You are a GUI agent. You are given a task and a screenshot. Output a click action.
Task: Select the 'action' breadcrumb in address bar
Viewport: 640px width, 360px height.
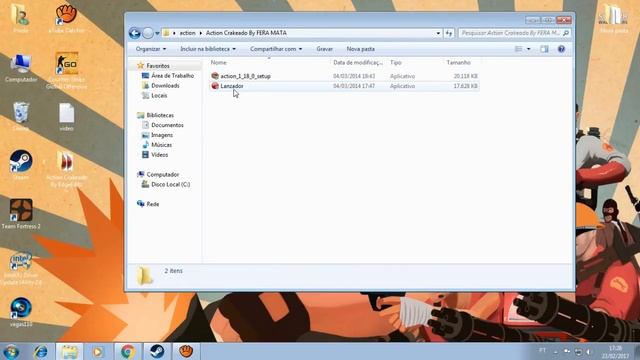tap(187, 33)
